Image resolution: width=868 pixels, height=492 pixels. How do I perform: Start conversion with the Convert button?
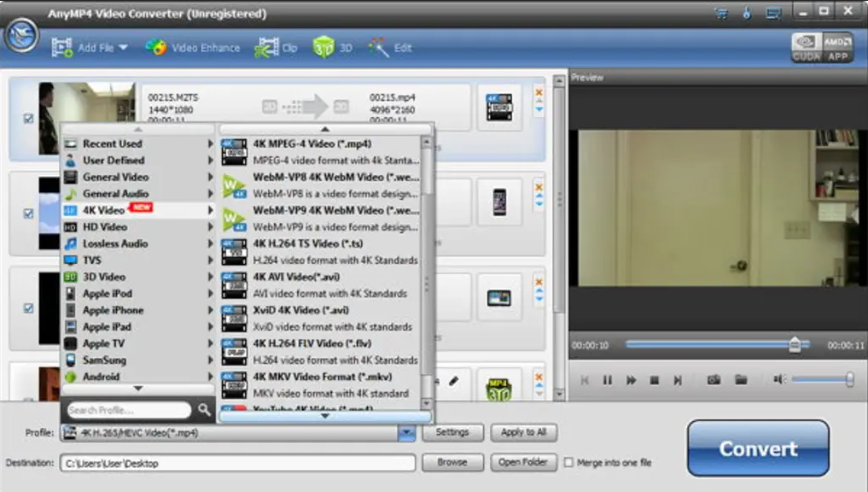click(758, 448)
